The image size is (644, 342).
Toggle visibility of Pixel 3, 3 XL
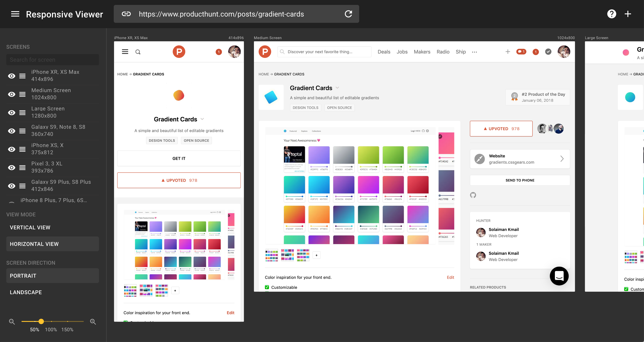(x=11, y=167)
